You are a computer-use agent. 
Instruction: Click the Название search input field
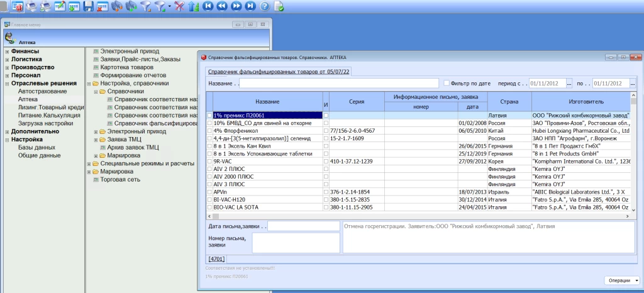339,83
